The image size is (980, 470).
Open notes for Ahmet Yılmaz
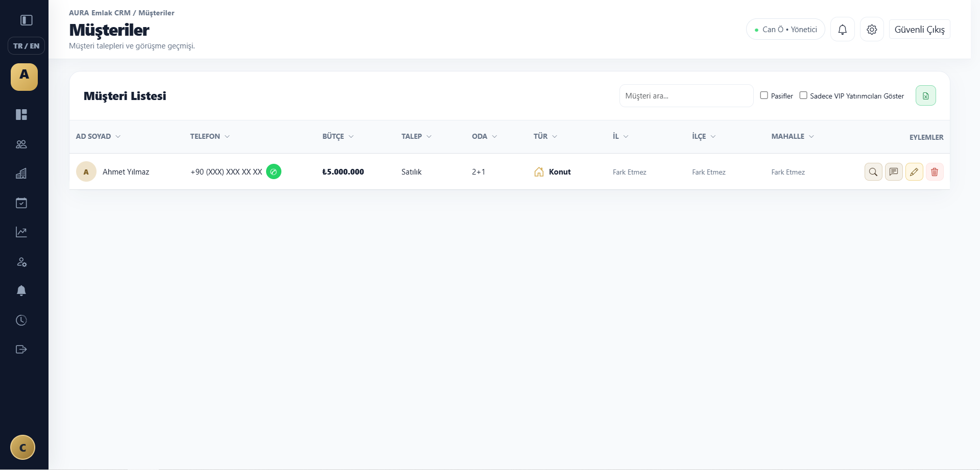click(x=894, y=172)
